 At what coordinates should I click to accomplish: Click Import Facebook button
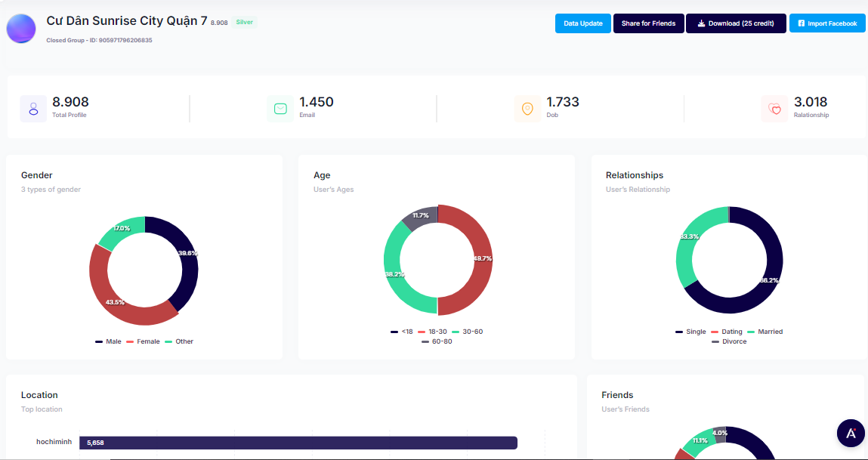pyautogui.click(x=827, y=23)
